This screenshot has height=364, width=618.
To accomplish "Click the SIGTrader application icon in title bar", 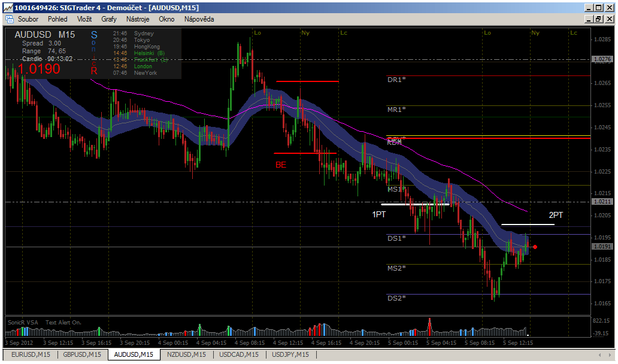I will 8,8.
